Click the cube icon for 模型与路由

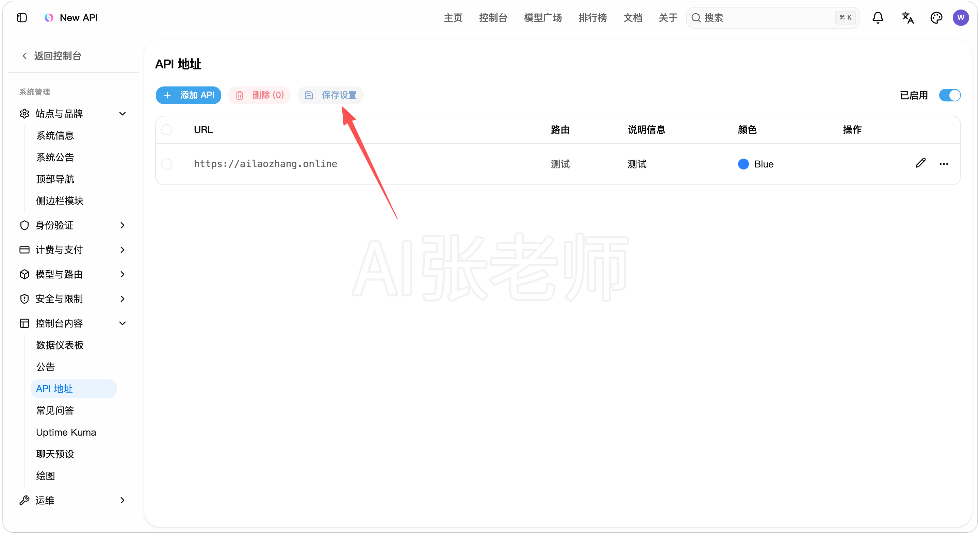[24, 274]
